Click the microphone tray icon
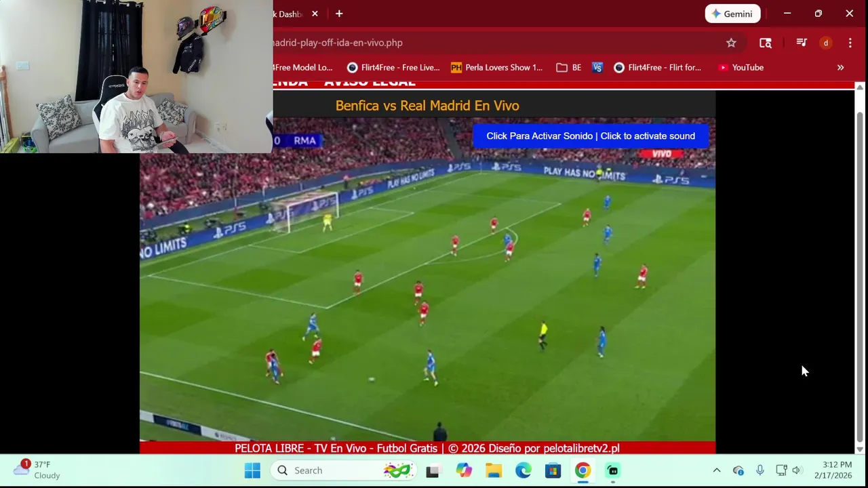Screen dimensions: 868x488 (x=760, y=470)
